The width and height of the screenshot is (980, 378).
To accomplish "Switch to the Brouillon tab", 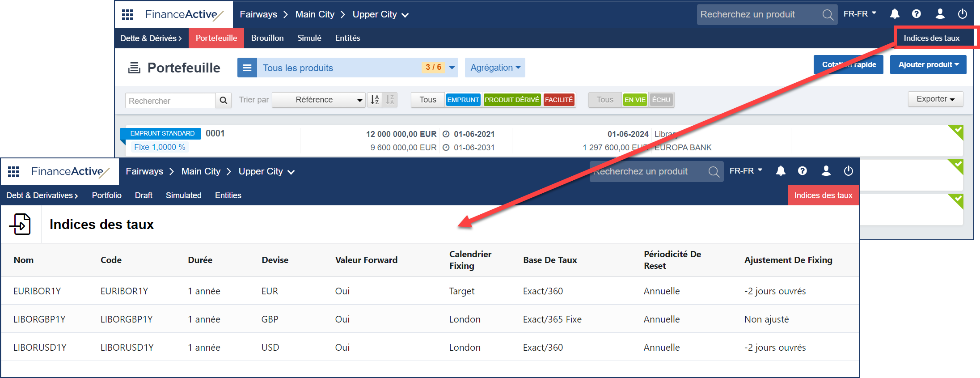I will click(x=267, y=38).
